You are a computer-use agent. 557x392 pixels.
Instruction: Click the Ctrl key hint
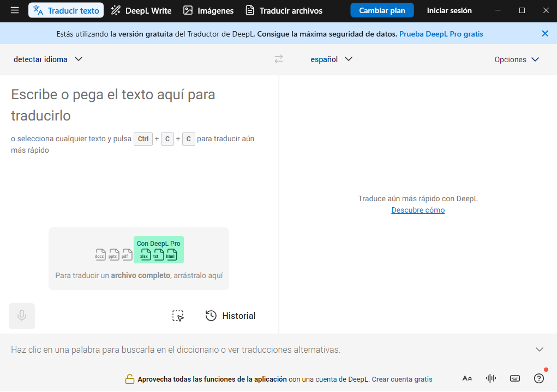tap(143, 139)
